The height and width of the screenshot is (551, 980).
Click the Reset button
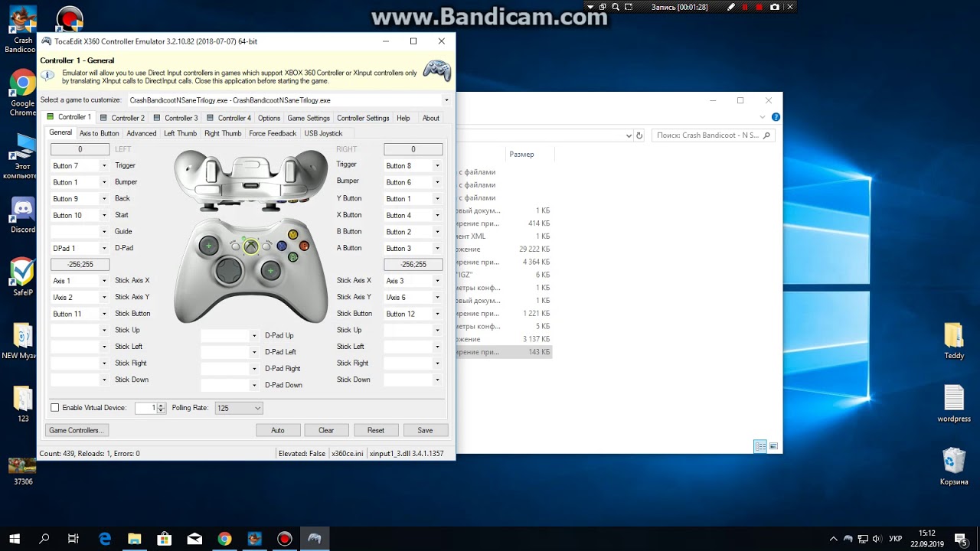[376, 430]
